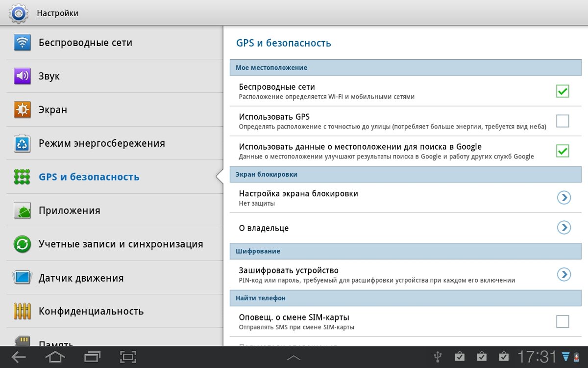Tap the PIN-код или пароль description text
Screen dimensions: 588x368
pyautogui.click(x=377, y=281)
